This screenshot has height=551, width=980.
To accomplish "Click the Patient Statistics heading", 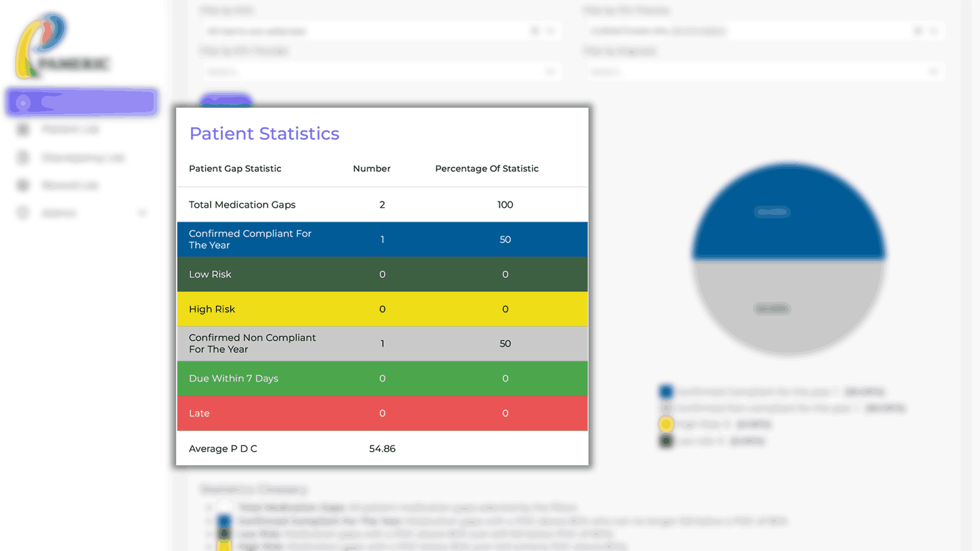I will [264, 134].
